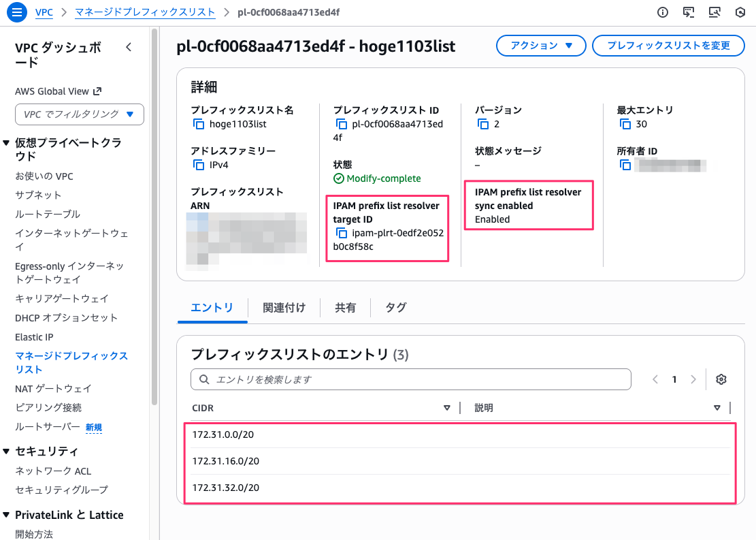Click the info icon in the top bar
Screen dimensions: 756x540
pos(662,12)
